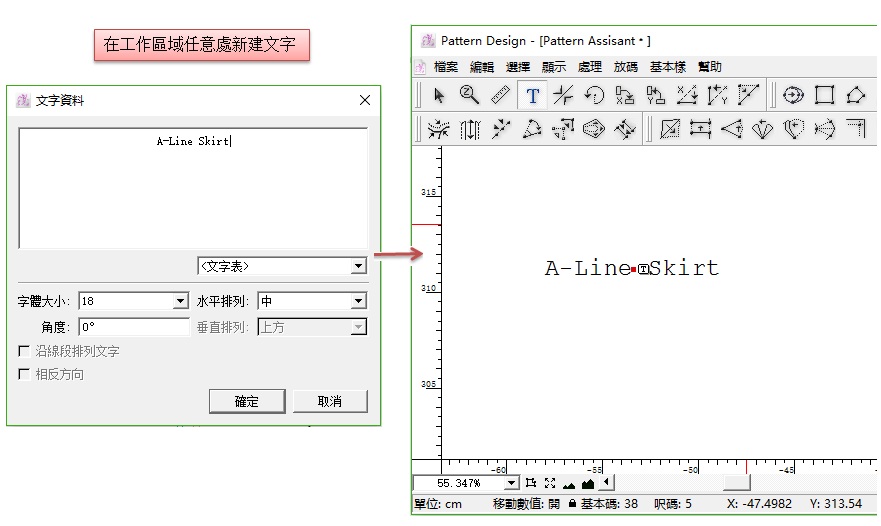
Task: Open the zoom percentage dropdown
Action: click(512, 483)
